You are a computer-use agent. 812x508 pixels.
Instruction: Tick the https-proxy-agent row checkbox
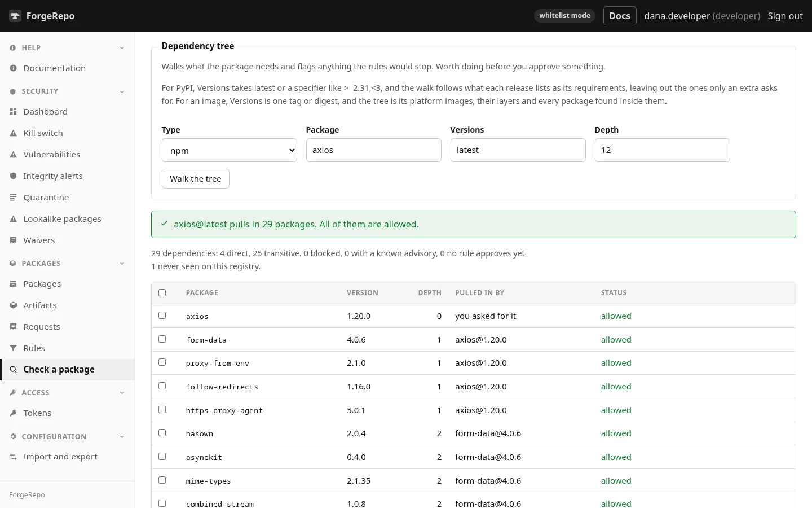point(162,410)
